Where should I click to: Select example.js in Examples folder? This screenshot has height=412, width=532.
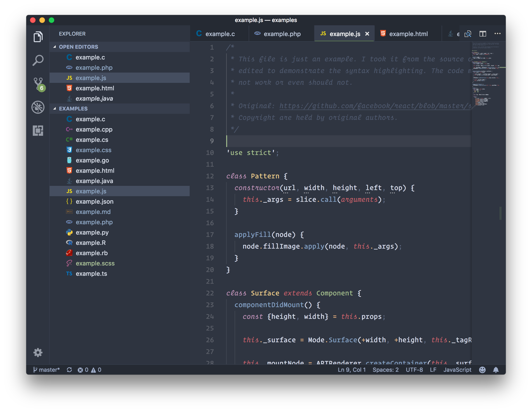120,191
